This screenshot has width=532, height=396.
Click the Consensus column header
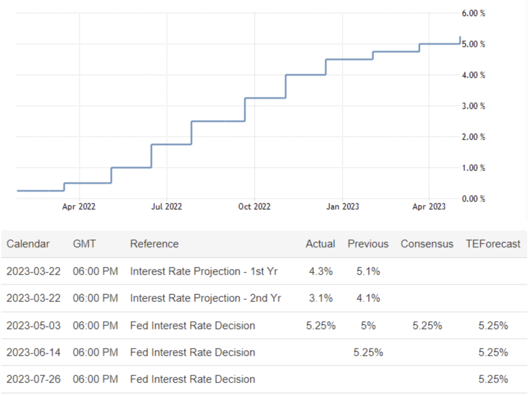click(x=427, y=244)
